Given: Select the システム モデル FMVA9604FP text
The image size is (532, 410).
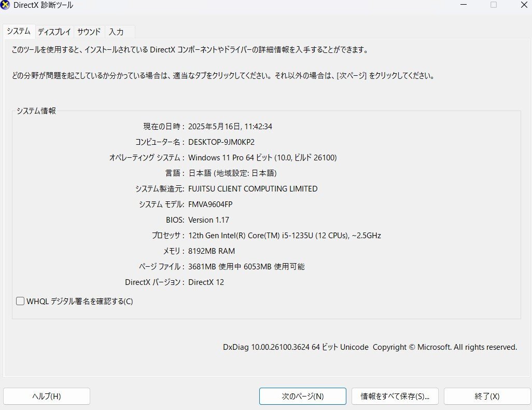Looking at the screenshot, I should click(213, 204).
